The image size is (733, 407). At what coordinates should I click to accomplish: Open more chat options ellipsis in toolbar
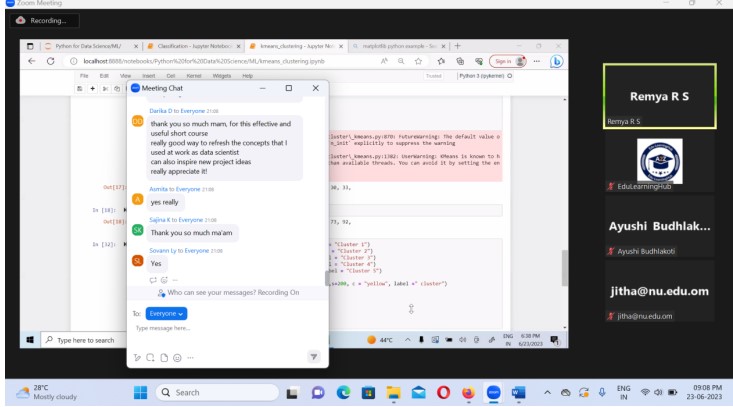click(x=188, y=355)
